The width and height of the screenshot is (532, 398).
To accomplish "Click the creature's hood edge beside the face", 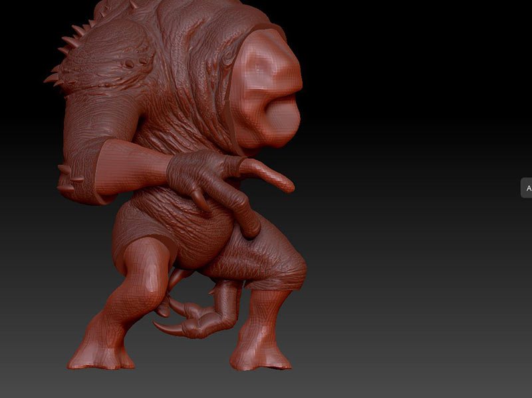I will [233, 87].
